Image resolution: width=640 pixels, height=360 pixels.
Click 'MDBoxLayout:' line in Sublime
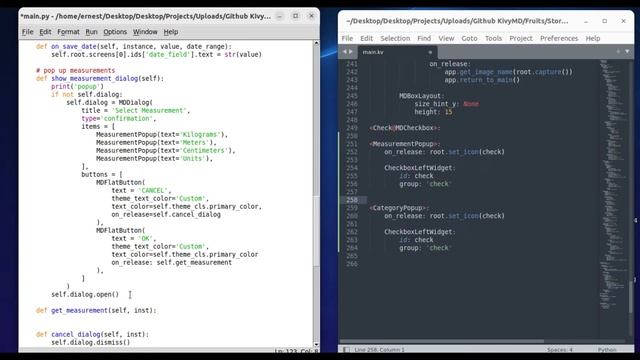(422, 96)
